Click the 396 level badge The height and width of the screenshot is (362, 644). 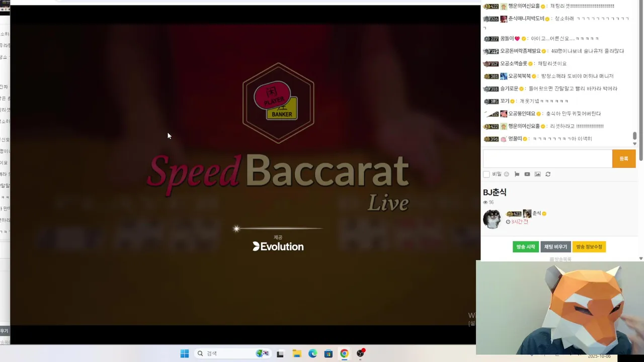pos(491,139)
